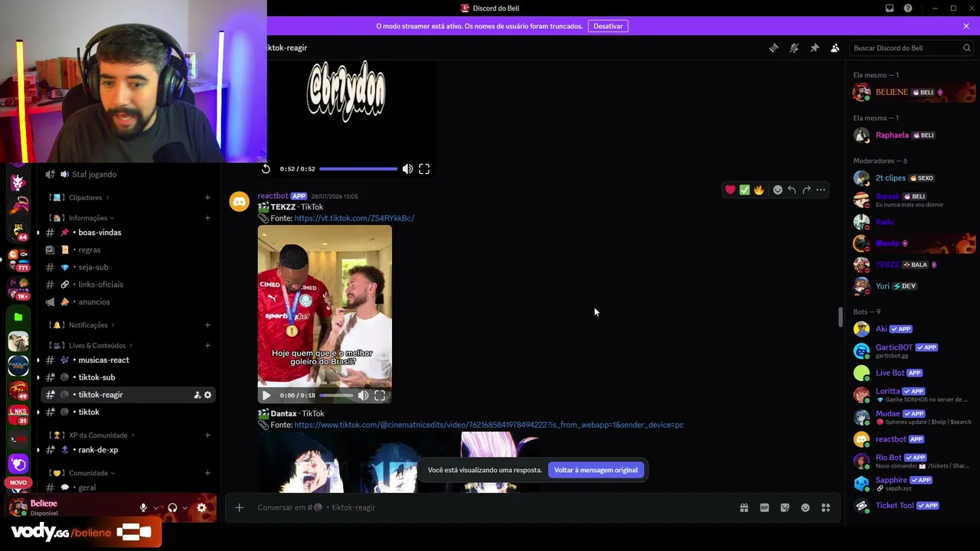Search in Buscar Discord do Beli field
The height and width of the screenshot is (551, 980).
coord(911,48)
